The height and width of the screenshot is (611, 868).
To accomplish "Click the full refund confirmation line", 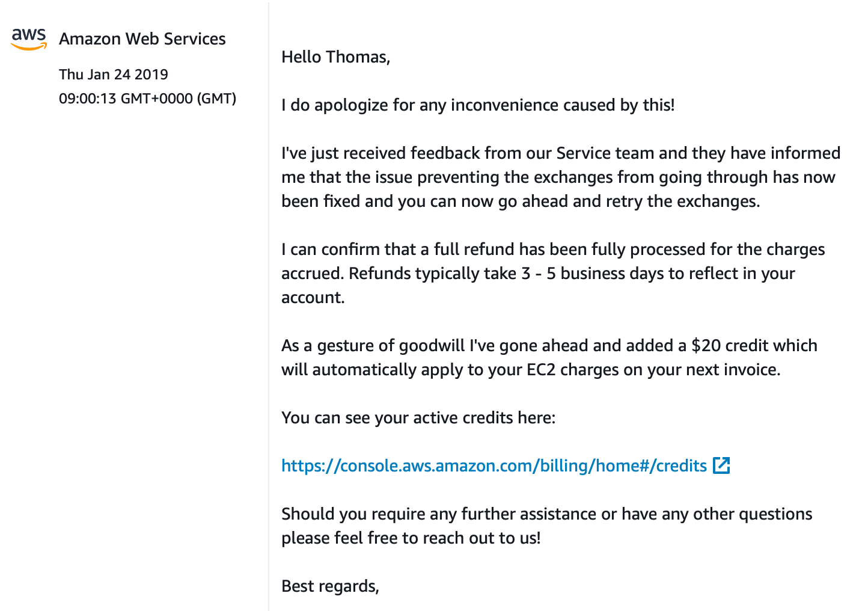I will 553,250.
